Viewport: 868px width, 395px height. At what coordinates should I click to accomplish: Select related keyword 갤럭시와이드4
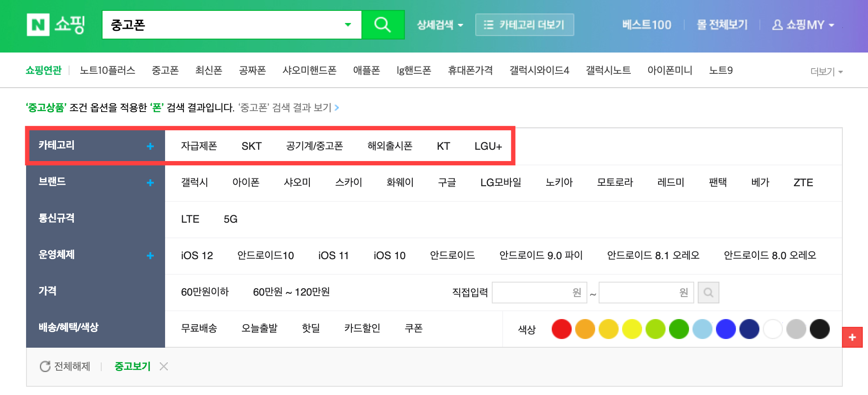click(x=539, y=70)
